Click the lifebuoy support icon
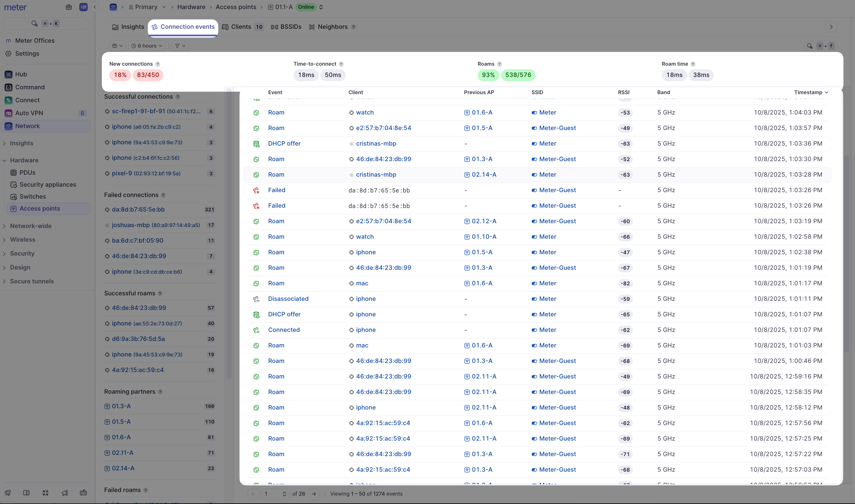The width and height of the screenshot is (855, 504). click(46, 493)
